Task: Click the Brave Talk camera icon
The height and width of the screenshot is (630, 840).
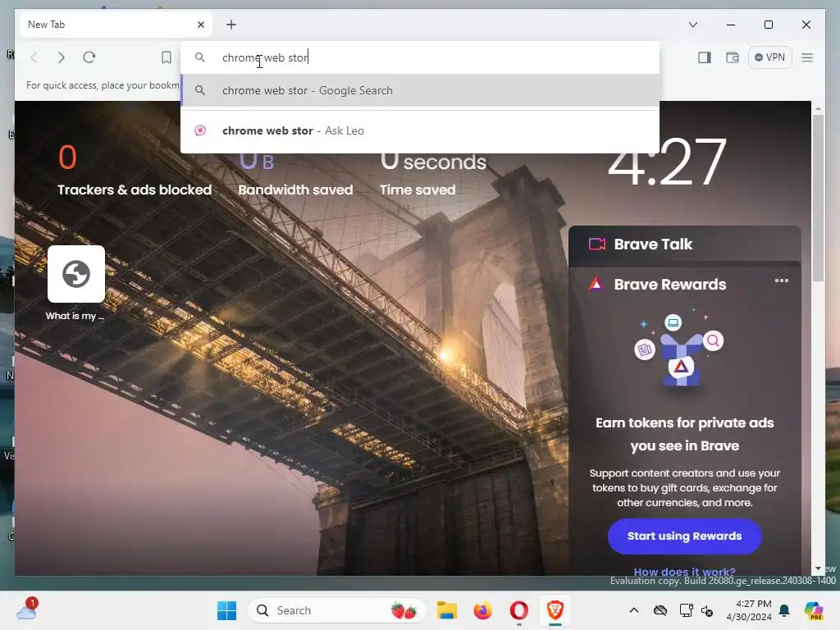Action: coord(597,244)
